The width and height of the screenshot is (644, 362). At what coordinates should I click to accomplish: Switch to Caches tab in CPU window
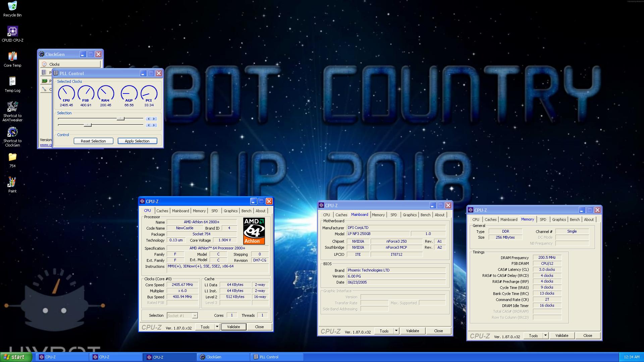click(x=162, y=211)
